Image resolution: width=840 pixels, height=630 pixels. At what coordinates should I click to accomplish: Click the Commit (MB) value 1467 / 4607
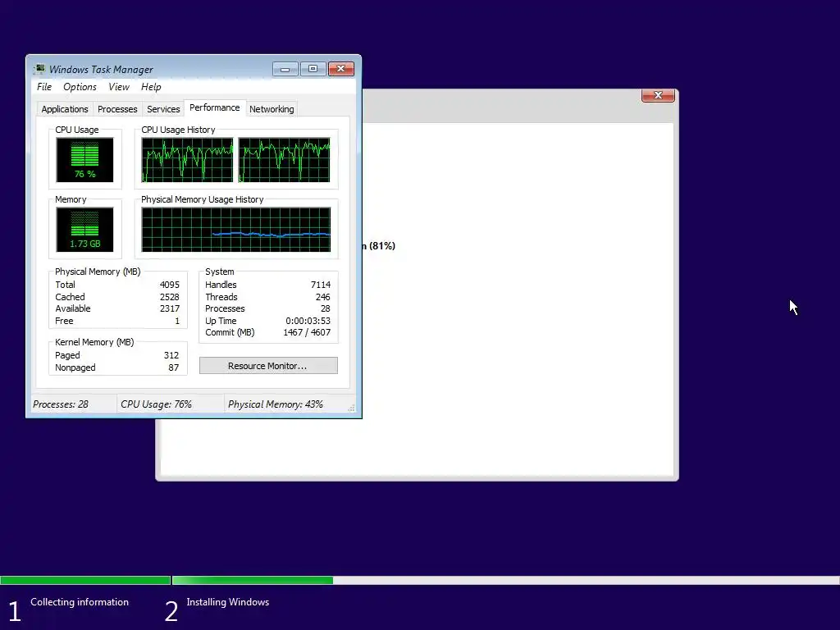coord(307,333)
